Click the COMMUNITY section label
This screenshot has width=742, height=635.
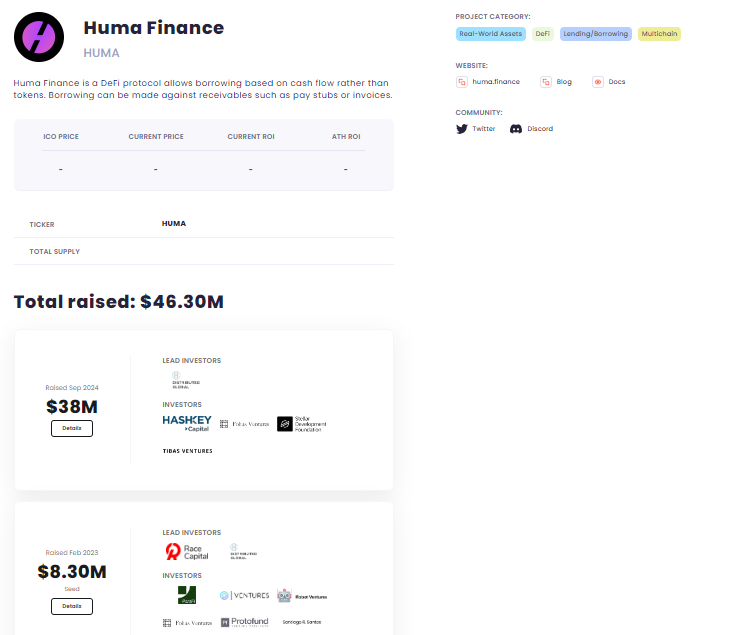point(479,113)
